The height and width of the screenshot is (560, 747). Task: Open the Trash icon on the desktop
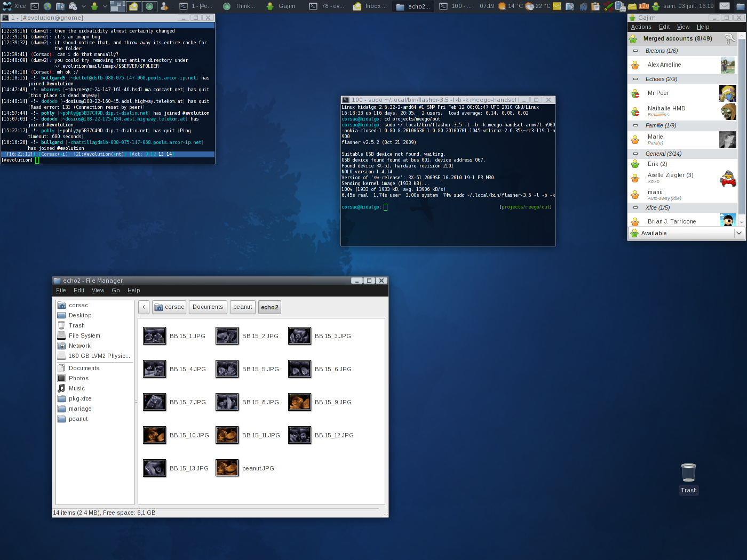[x=688, y=473]
